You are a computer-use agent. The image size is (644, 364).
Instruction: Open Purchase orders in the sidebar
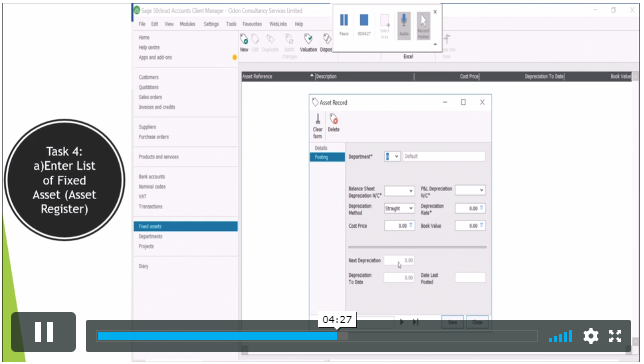(154, 137)
